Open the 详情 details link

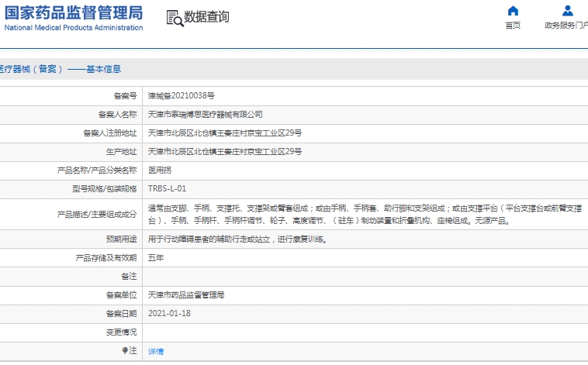point(156,351)
